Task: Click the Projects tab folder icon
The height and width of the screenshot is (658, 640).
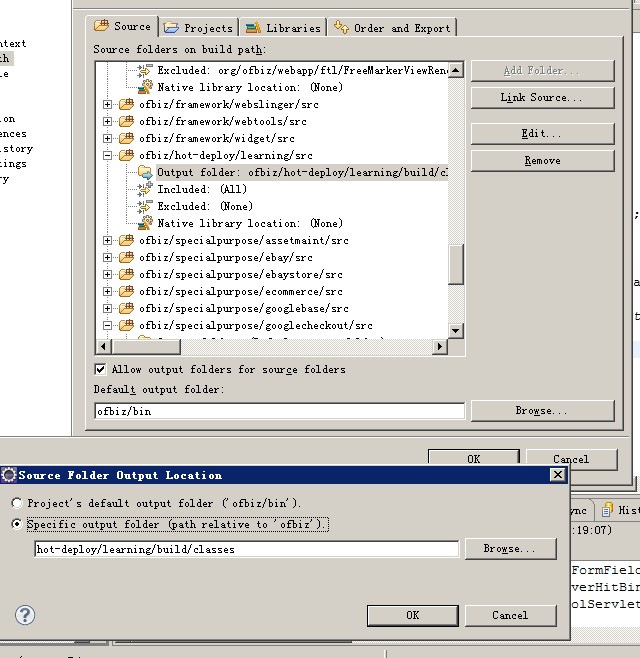Action: [171, 28]
